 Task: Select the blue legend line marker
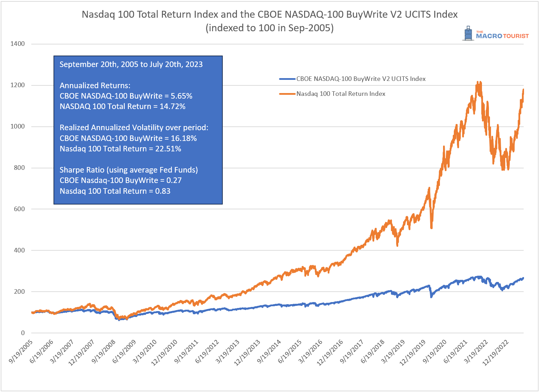click(287, 79)
